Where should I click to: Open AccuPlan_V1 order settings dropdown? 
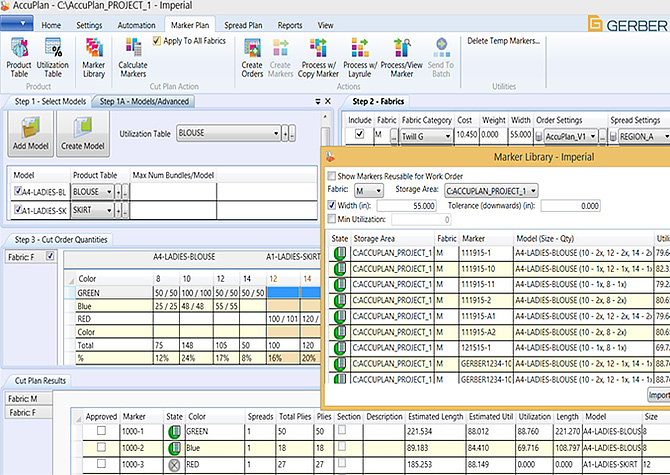[593, 137]
